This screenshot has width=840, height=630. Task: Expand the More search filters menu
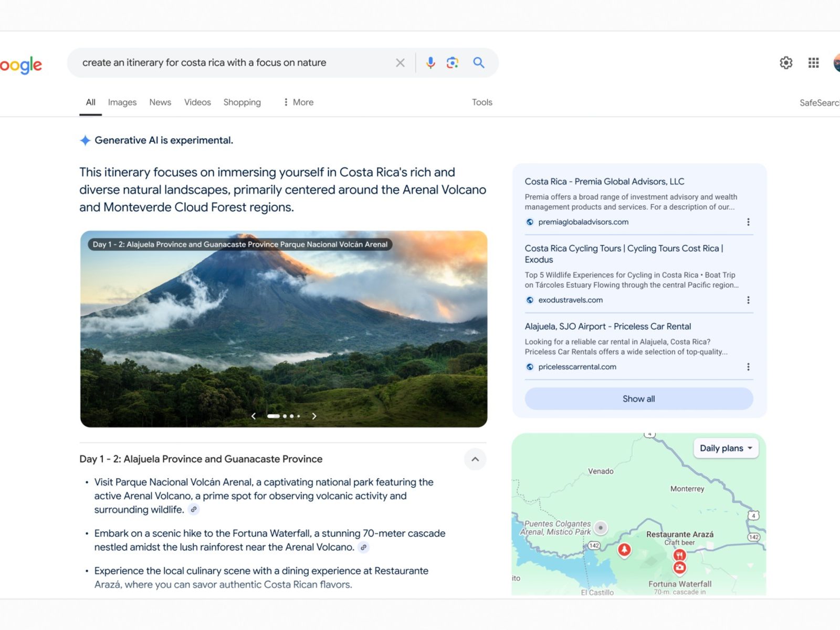[x=298, y=102]
